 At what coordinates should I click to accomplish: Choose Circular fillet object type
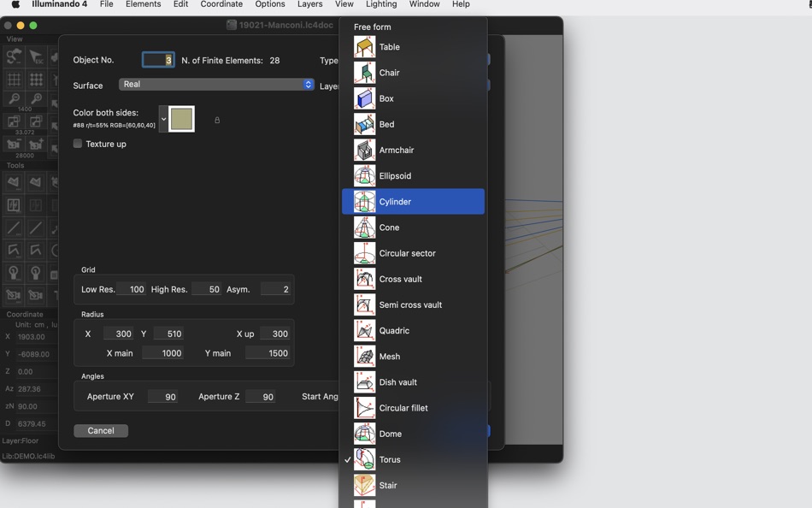tap(413, 408)
